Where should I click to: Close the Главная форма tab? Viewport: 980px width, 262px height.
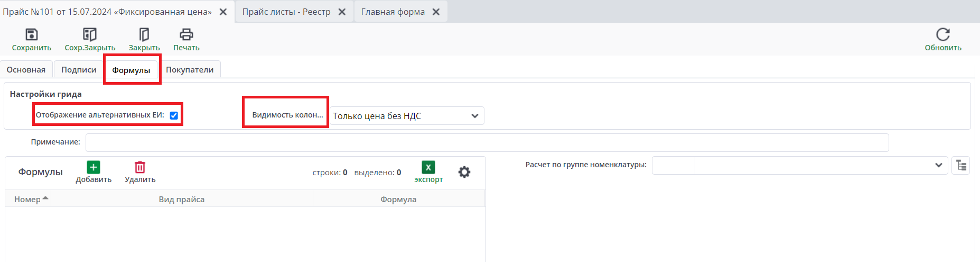tap(436, 12)
